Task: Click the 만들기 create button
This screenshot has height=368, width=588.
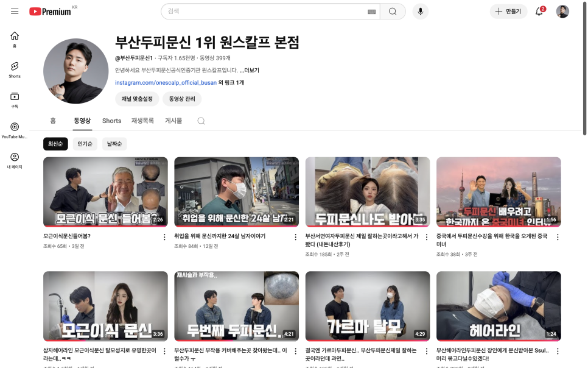Action: (x=508, y=11)
